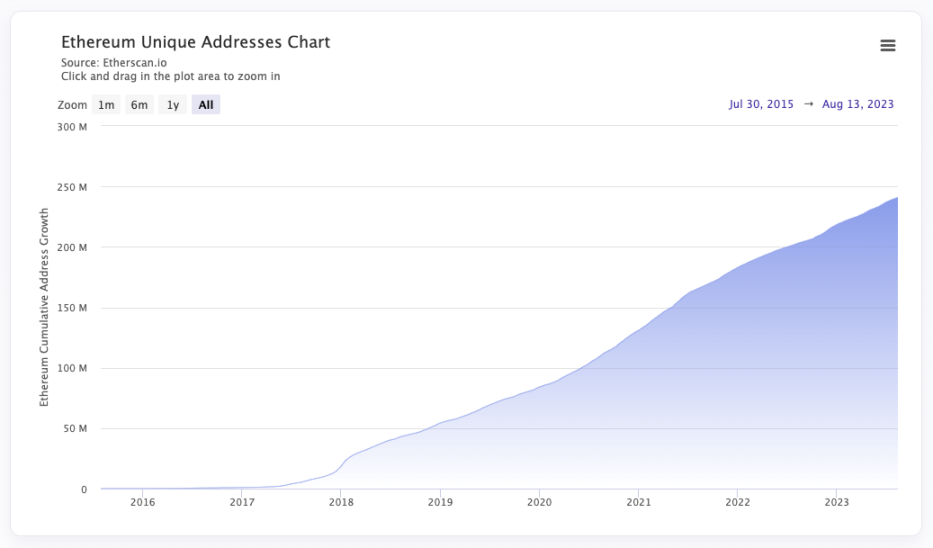933x548 pixels.
Task: Click the 2020 x-axis label
Action: click(x=539, y=503)
